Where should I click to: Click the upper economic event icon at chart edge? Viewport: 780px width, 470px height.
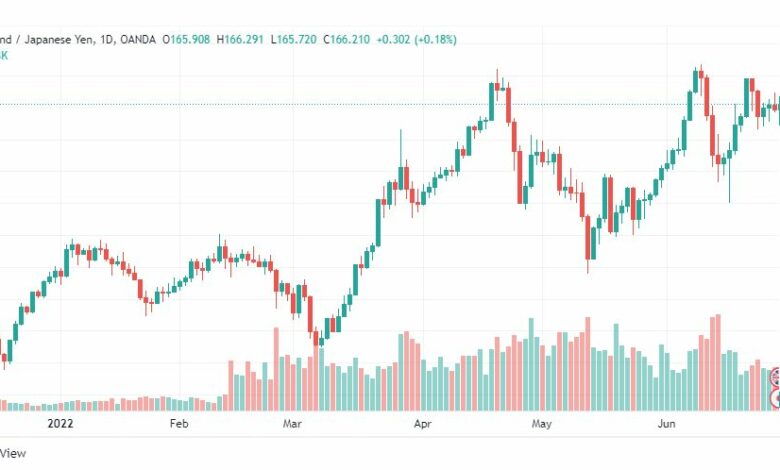(775, 376)
